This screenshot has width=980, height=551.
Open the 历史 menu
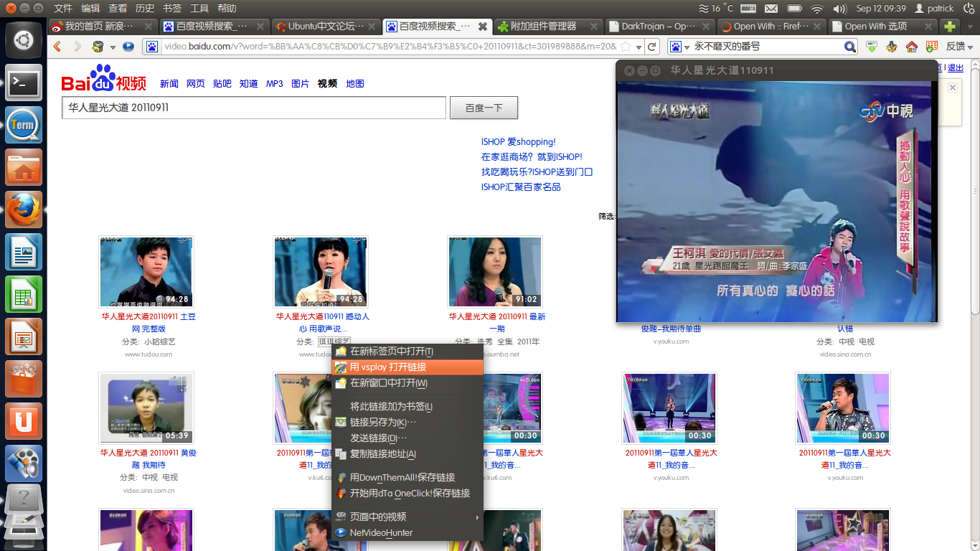[145, 8]
